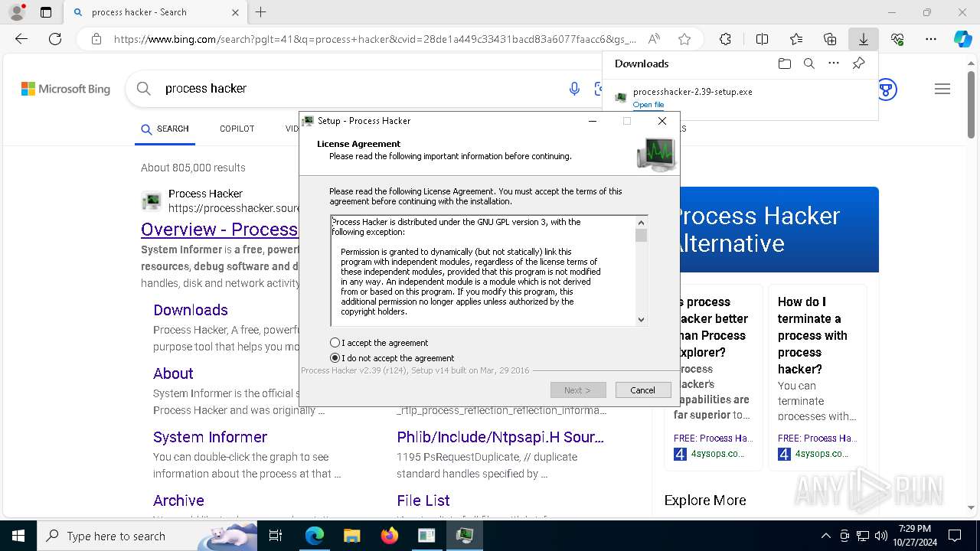
Task: Show hidden system tray icons
Action: (825, 536)
